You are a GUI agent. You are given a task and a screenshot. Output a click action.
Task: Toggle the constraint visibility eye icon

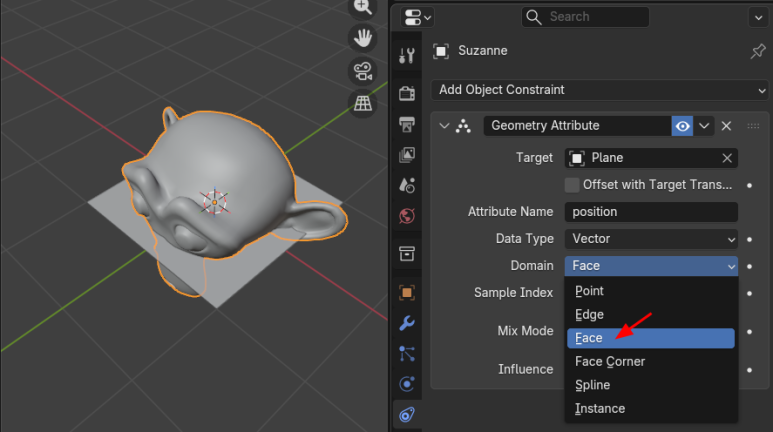pos(682,126)
